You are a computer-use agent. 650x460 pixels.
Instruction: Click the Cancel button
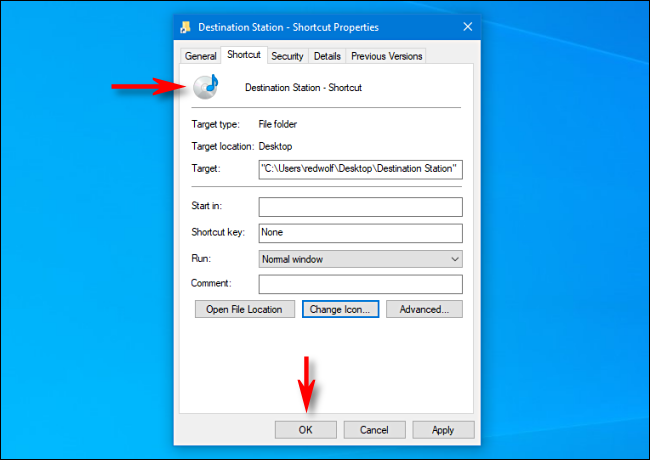click(x=374, y=430)
